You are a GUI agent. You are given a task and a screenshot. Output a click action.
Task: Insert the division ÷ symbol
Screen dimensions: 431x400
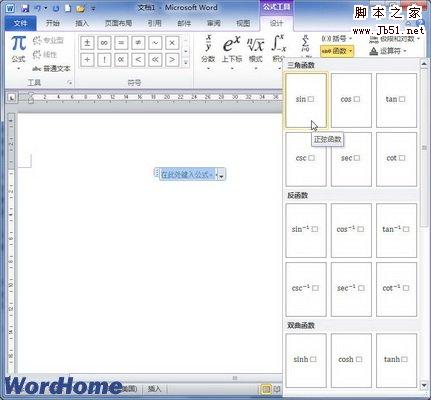(87, 60)
